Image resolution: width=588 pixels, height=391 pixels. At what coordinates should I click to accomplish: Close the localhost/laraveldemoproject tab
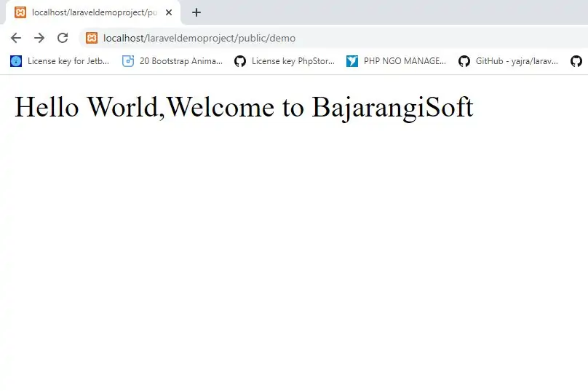click(169, 12)
